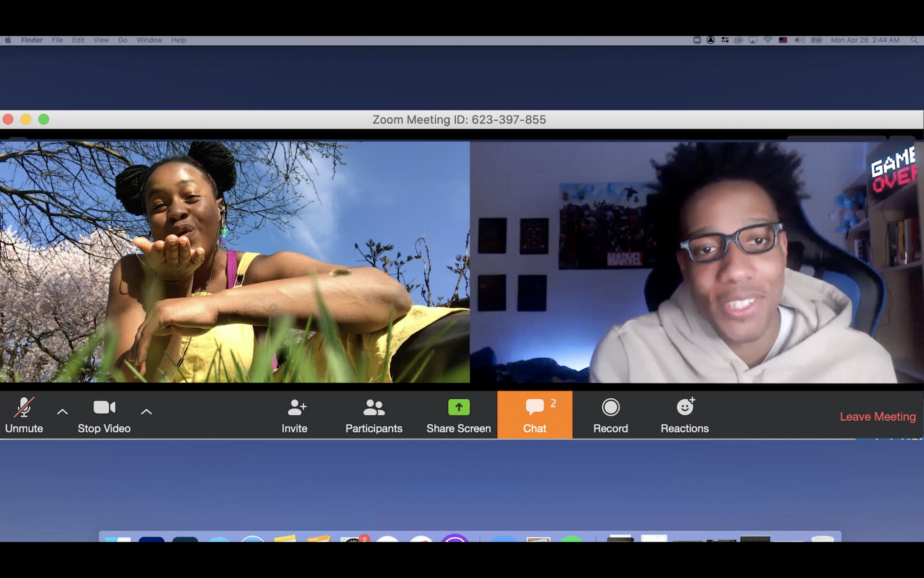Open AirPlay display icon in menu bar
This screenshot has height=578, width=924.
(x=753, y=40)
